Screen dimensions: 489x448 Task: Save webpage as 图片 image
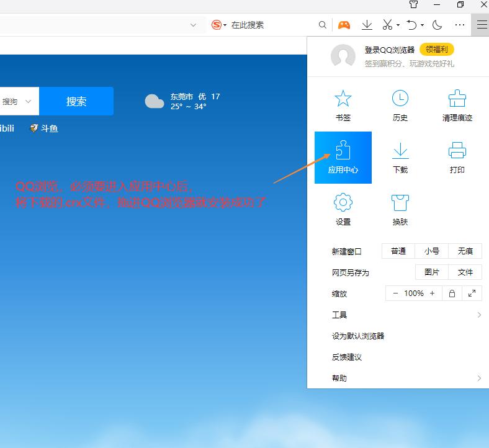432,272
